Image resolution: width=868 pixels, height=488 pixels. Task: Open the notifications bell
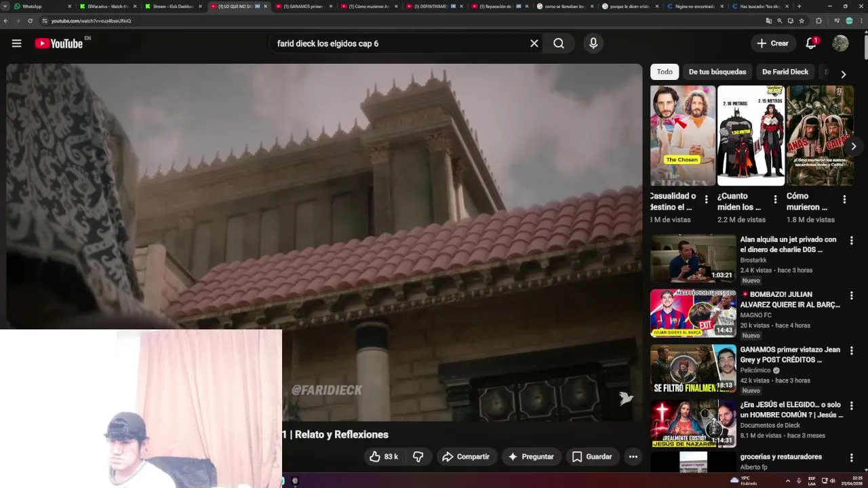811,43
